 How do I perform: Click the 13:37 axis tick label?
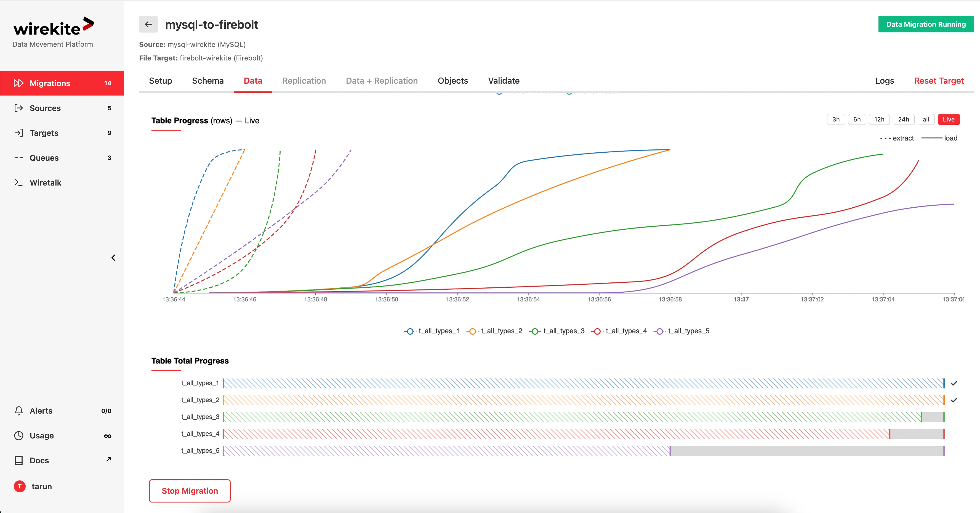coord(741,299)
